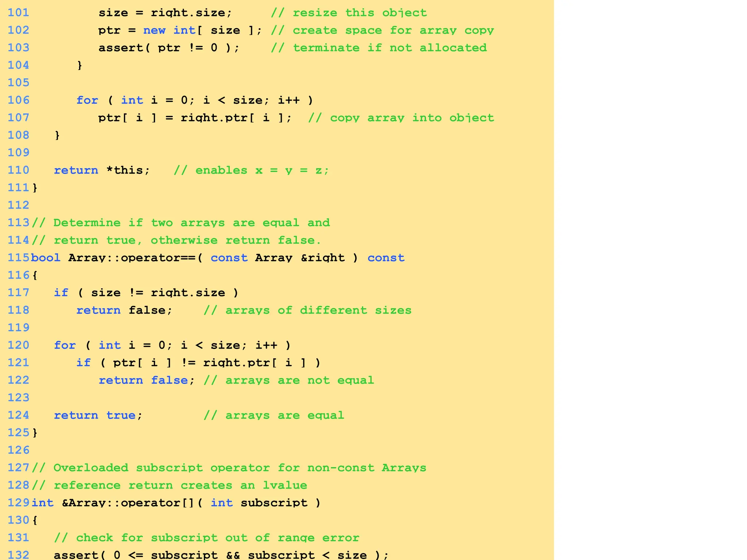This screenshot has width=747, height=560.
Task: Click "Array::operator==(" on line 115
Action: coord(135,258)
